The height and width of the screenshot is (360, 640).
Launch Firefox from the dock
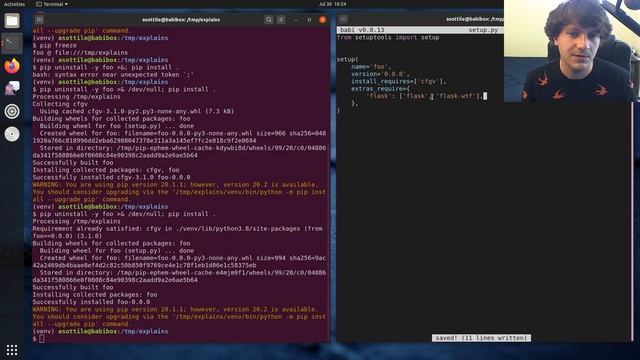coord(12,66)
